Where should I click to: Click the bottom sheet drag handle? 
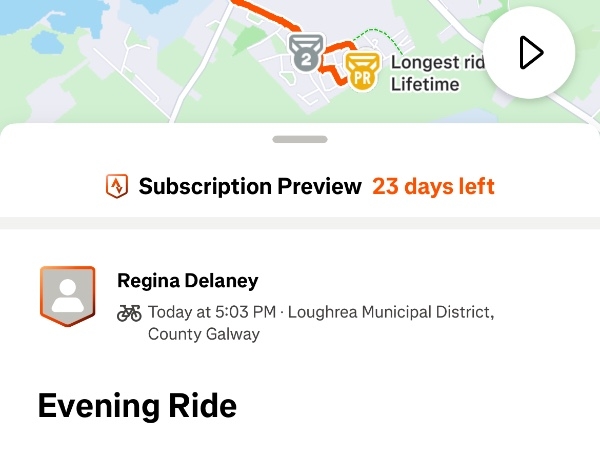click(300, 140)
